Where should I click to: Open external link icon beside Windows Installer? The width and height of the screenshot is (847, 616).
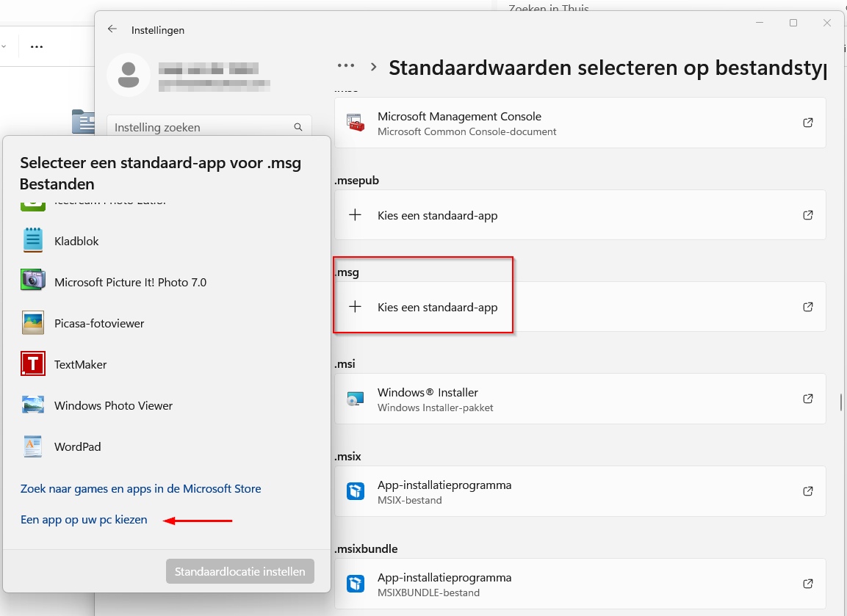pyautogui.click(x=808, y=399)
